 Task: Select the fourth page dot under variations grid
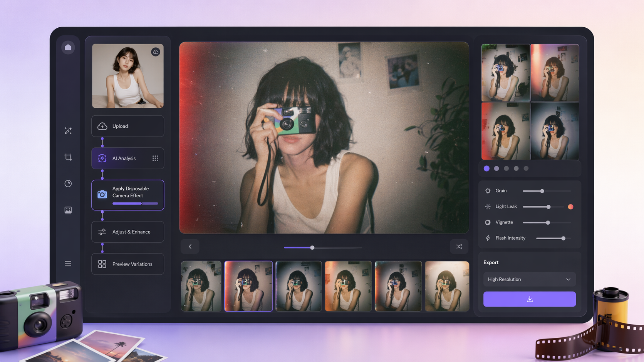[516, 168]
